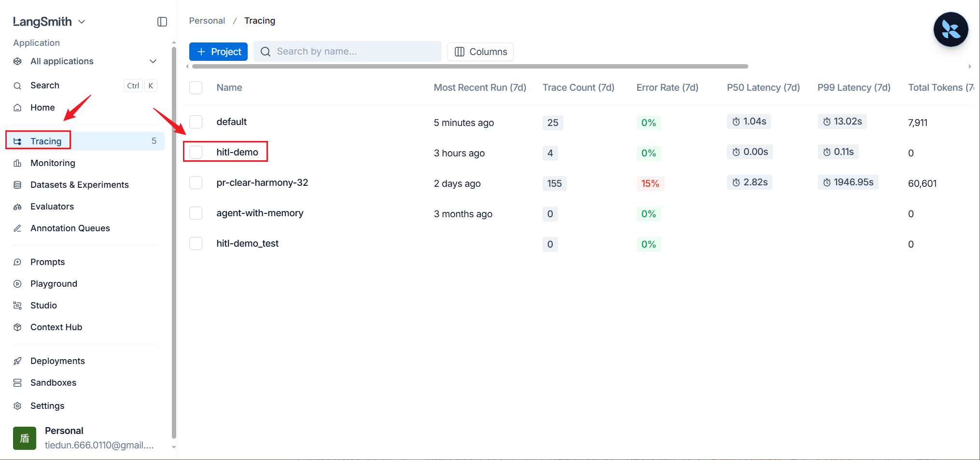
Task: Open the default project
Action: [x=232, y=122]
